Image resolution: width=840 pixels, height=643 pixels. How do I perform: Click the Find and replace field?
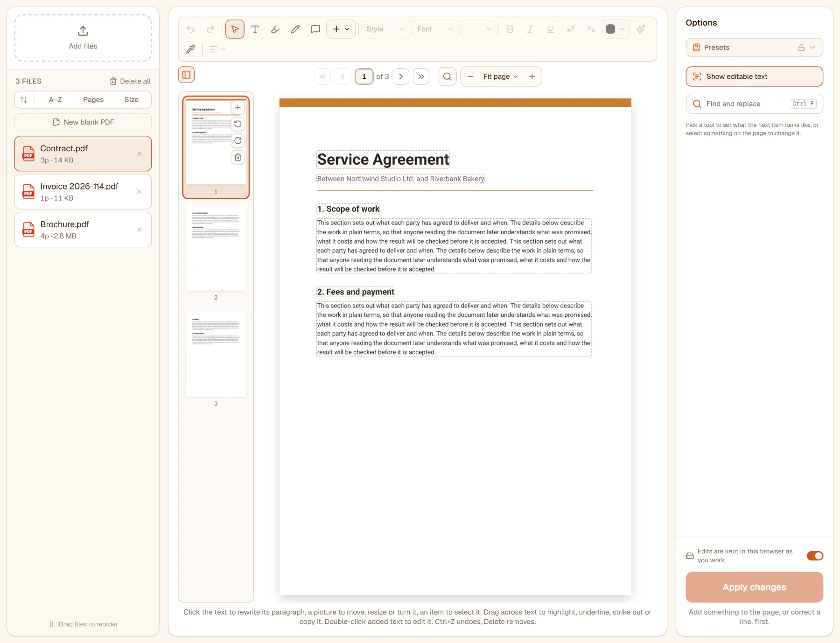[x=754, y=104]
